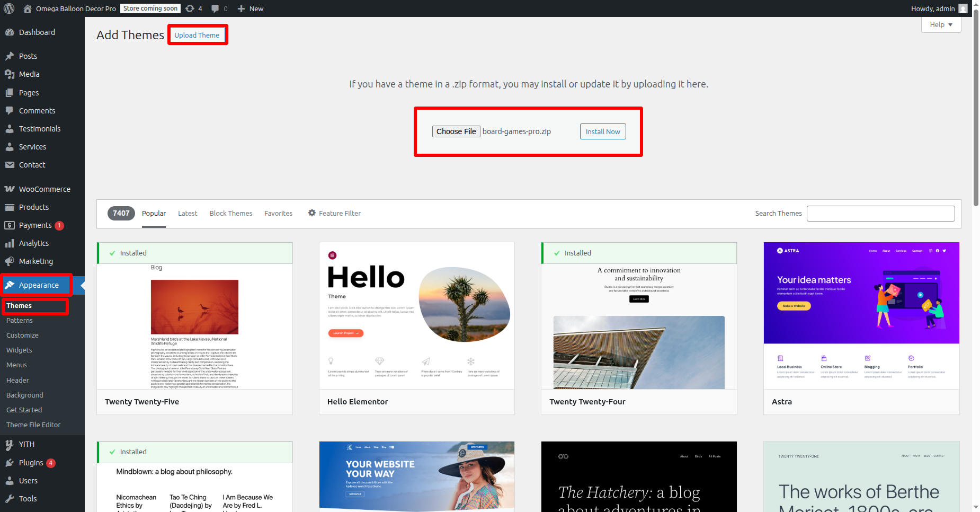Click the plus New icon in admin bar
This screenshot has width=980, height=512.
(x=241, y=8)
